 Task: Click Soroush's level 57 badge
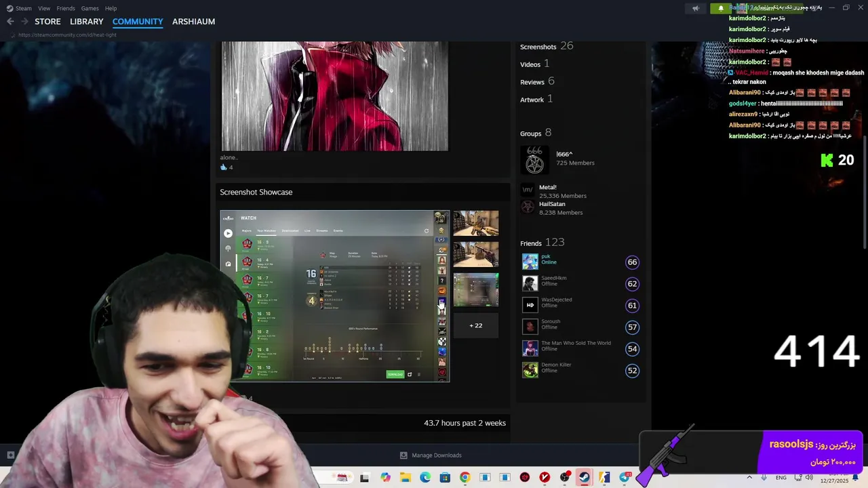(632, 327)
